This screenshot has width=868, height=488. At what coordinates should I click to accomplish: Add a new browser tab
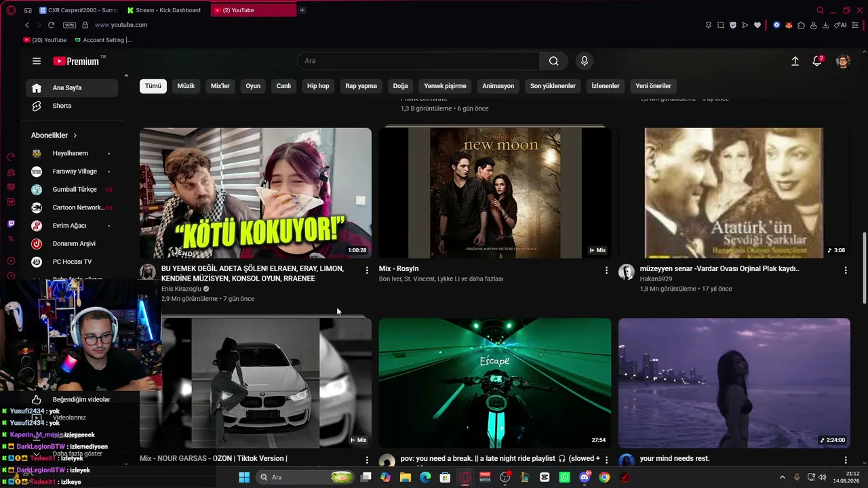click(302, 10)
